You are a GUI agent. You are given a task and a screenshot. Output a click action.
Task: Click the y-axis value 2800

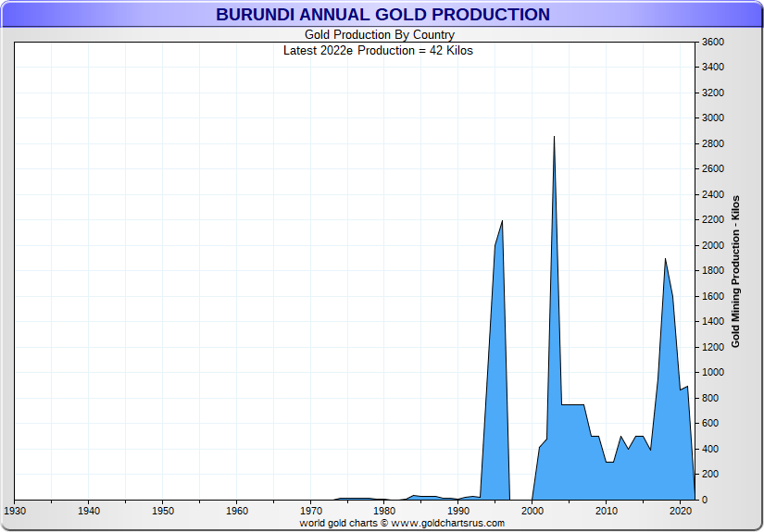coord(713,143)
